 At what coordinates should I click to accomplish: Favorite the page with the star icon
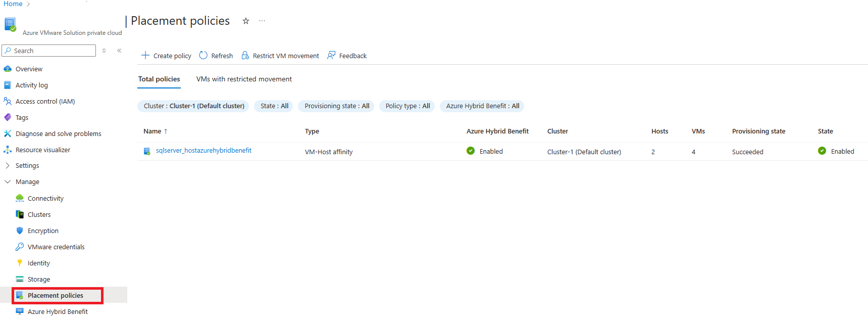(246, 21)
